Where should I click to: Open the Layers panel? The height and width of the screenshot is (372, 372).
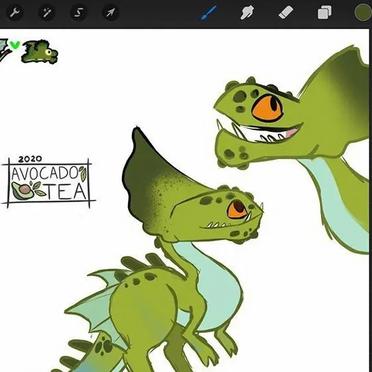point(324,13)
